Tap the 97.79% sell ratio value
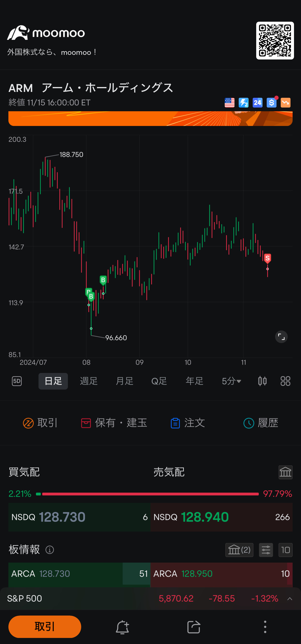This screenshot has width=301, height=644. click(x=277, y=494)
